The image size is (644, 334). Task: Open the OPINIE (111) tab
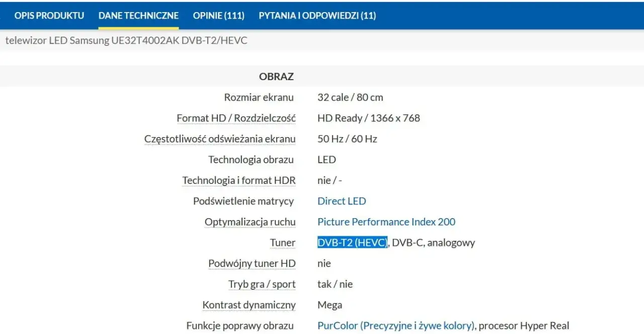[218, 16]
